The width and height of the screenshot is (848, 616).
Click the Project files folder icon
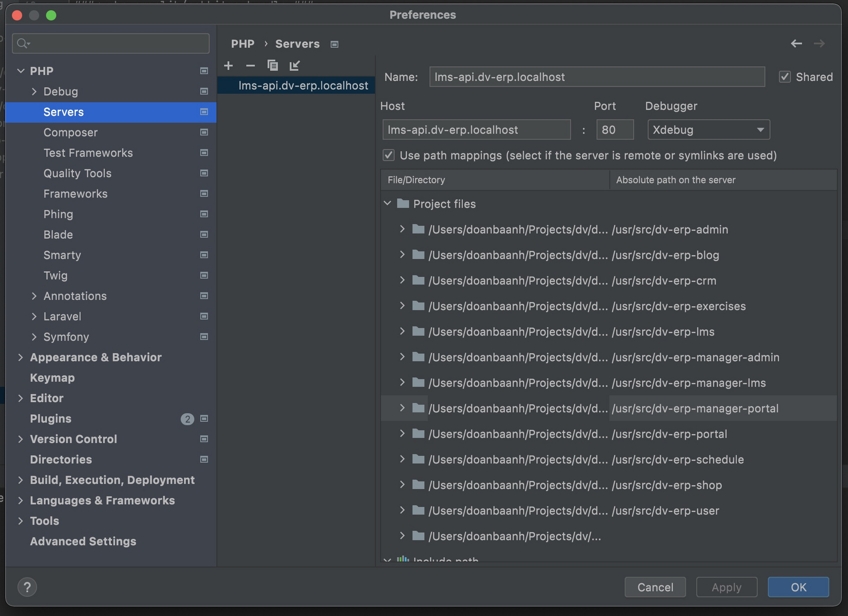coord(403,204)
